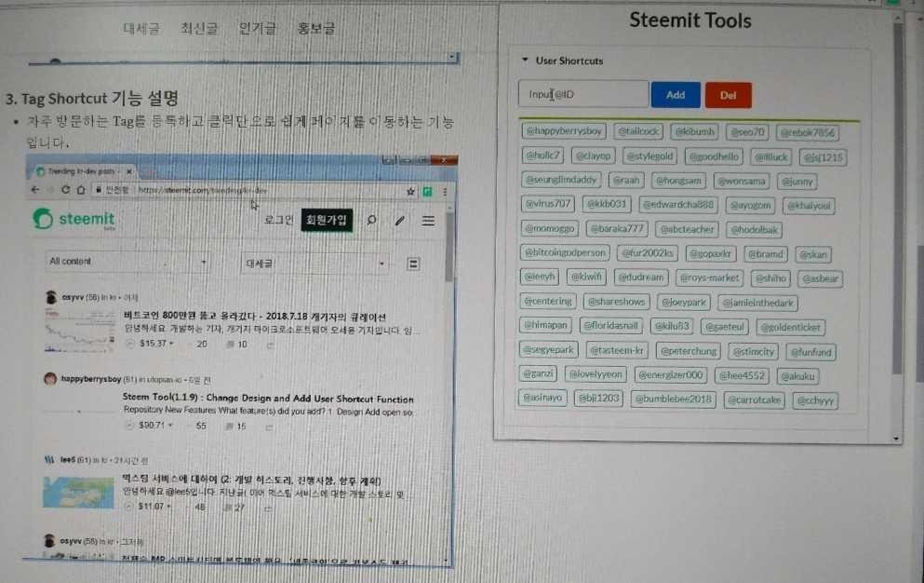This screenshot has height=583, width=924.
Task: Click the steemit logo
Action: 74,219
